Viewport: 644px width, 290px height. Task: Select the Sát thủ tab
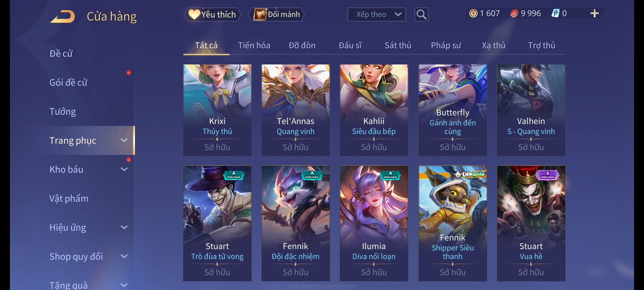[398, 45]
